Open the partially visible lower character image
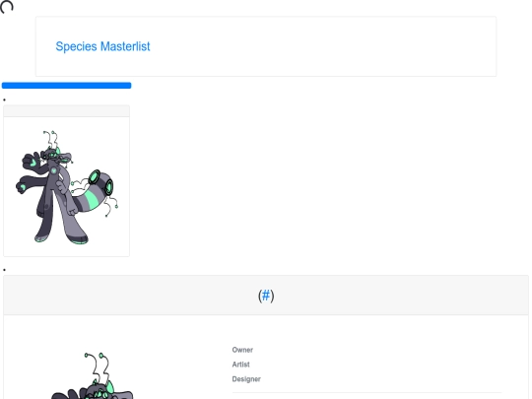Screen dimensions: 532x399 coord(93,376)
